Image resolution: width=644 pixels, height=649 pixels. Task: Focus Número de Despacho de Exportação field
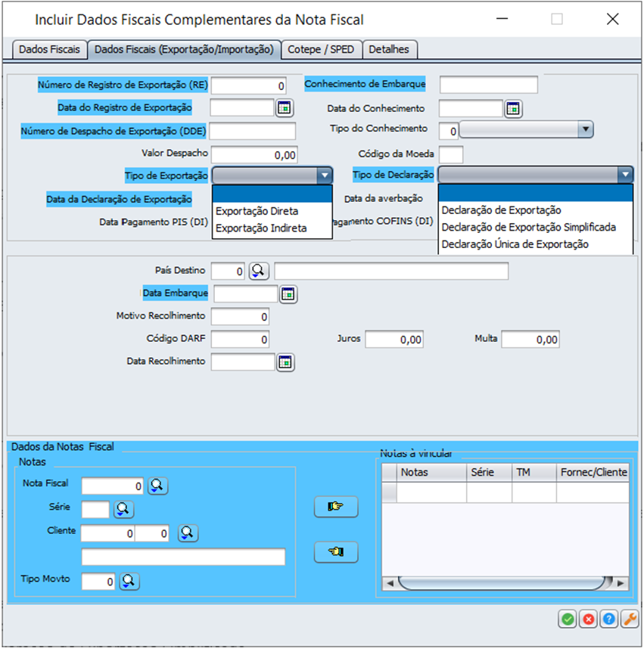[x=252, y=131]
